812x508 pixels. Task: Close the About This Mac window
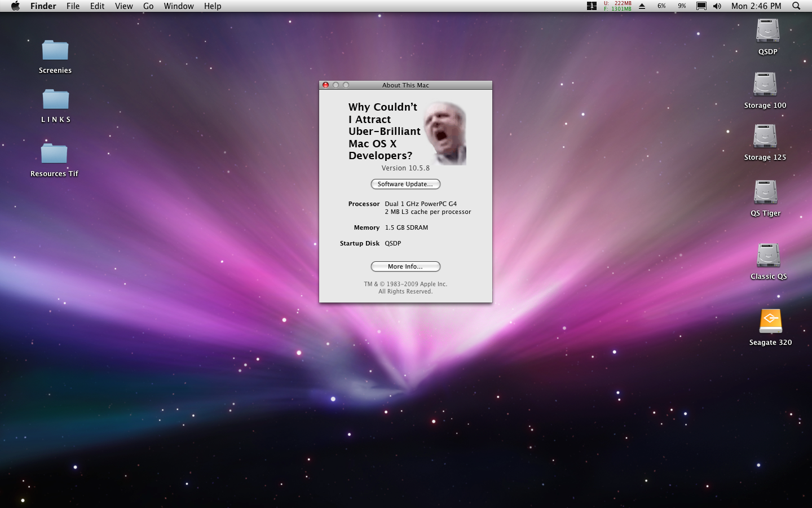tap(325, 85)
